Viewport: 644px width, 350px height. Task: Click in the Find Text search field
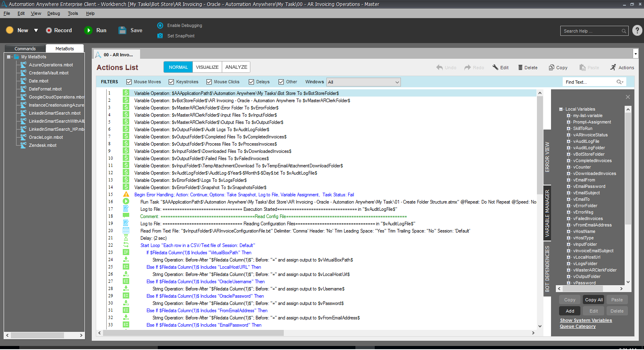coord(589,82)
